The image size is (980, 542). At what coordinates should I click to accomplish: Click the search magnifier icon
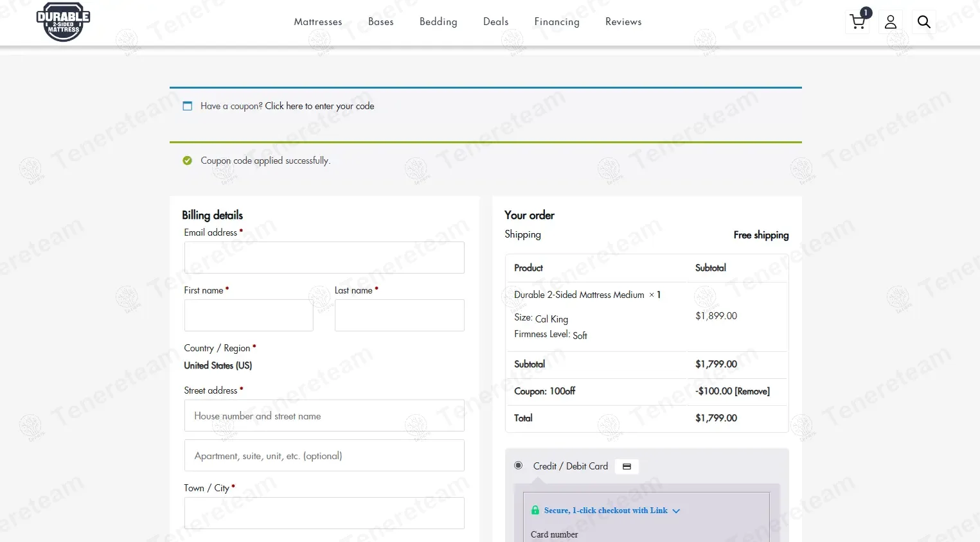click(923, 22)
